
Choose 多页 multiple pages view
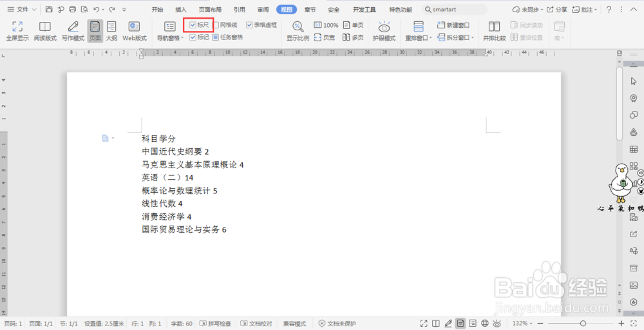353,37
